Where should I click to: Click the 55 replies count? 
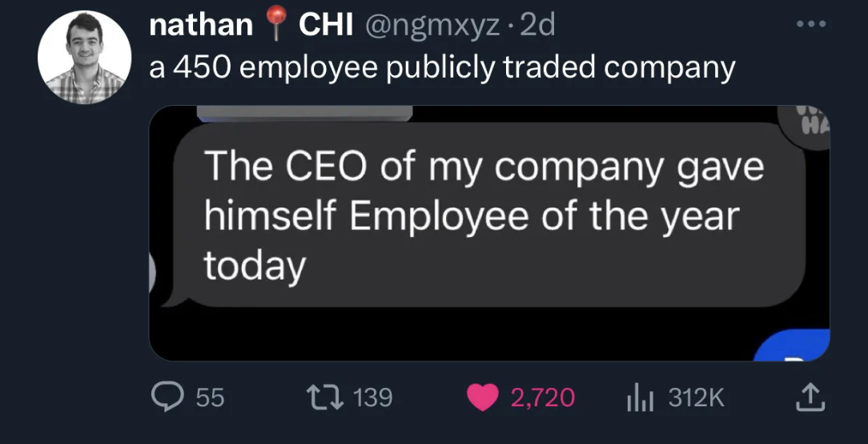[x=210, y=398]
